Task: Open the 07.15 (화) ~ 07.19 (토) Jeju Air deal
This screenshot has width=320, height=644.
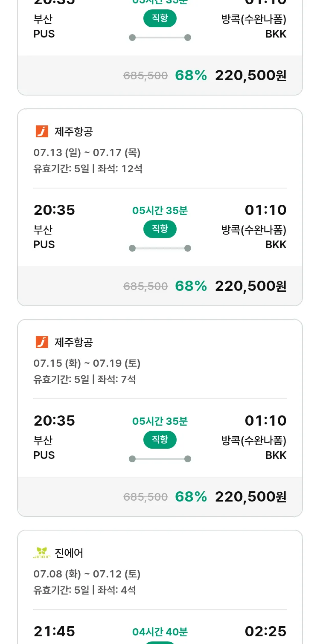Action: 160,418
